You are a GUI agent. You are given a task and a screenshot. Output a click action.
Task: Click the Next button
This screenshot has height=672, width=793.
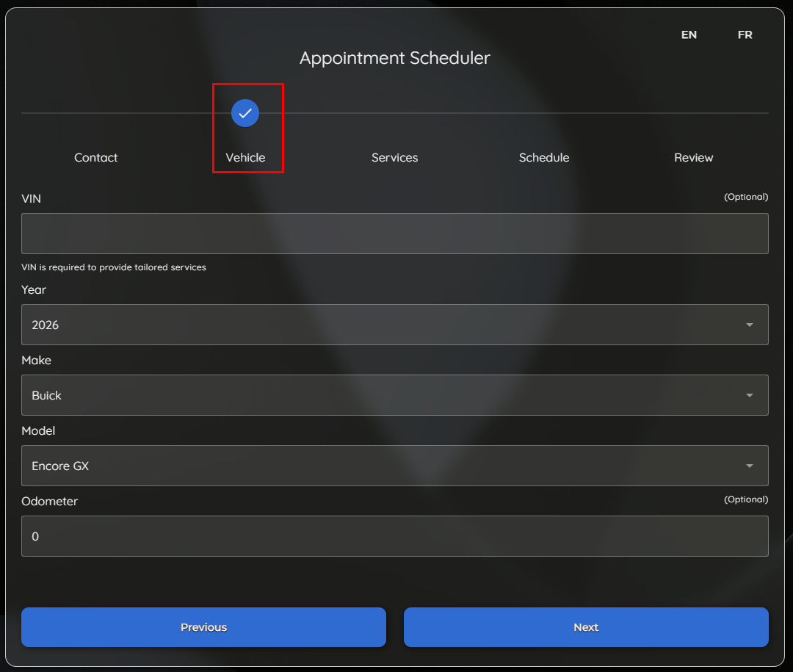586,627
